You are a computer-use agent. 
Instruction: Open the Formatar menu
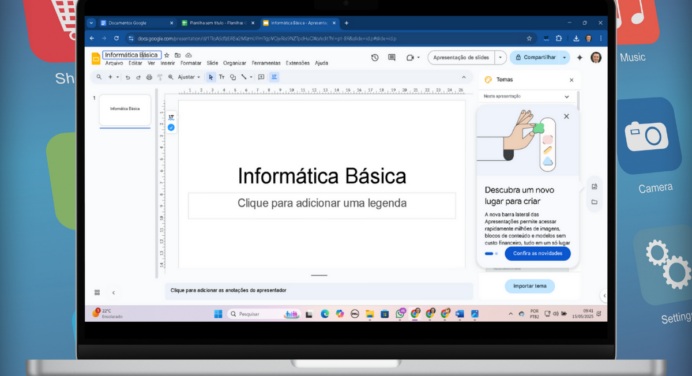point(191,63)
